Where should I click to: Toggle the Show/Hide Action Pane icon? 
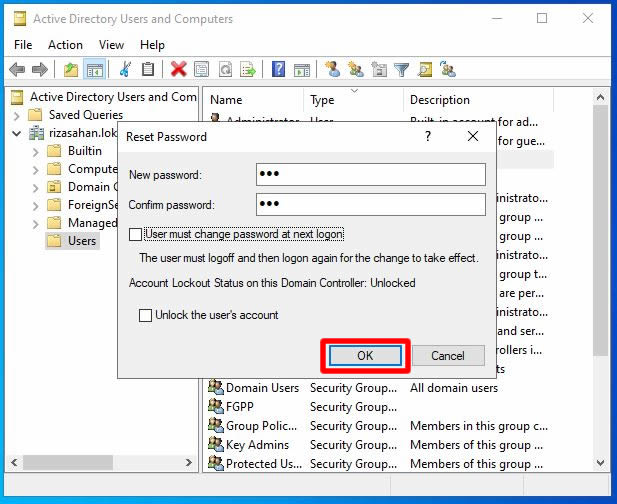301,70
